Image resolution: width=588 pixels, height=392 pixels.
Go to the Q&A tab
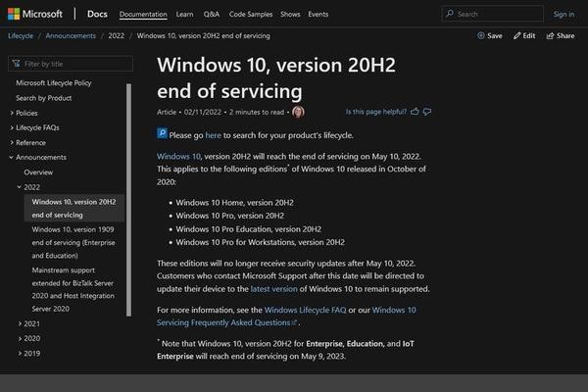point(212,15)
